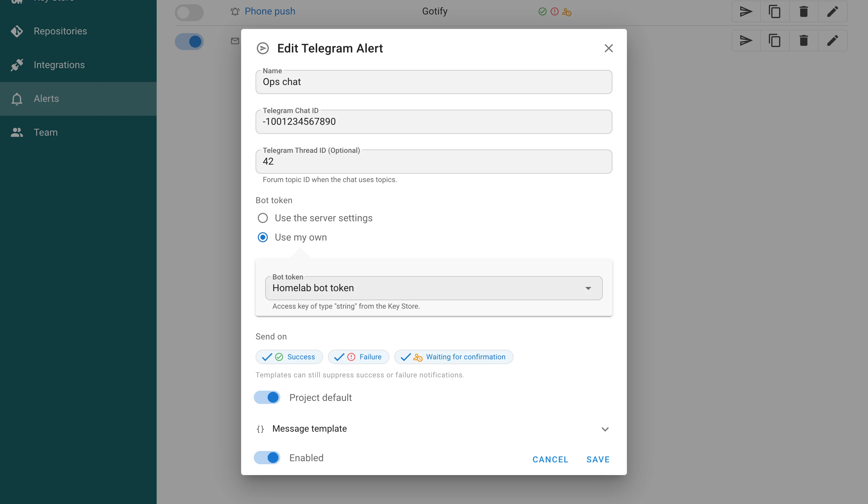Image resolution: width=868 pixels, height=504 pixels.
Task: Toggle Waiting for confirmation chip
Action: (454, 357)
